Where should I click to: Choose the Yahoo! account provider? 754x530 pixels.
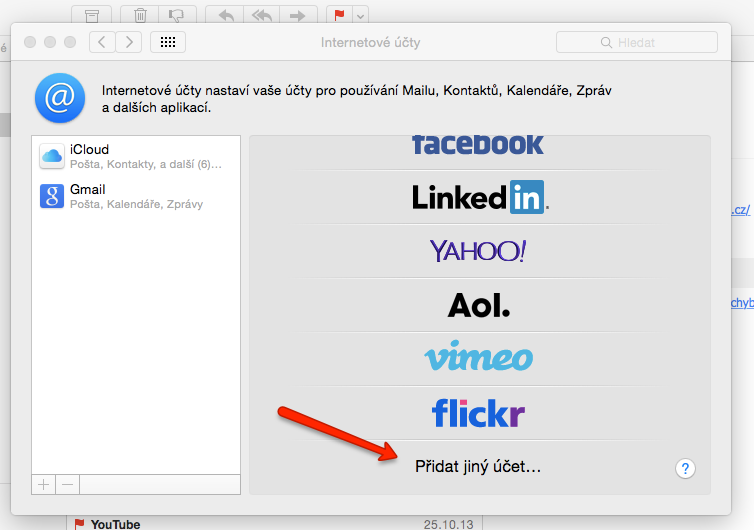click(478, 251)
